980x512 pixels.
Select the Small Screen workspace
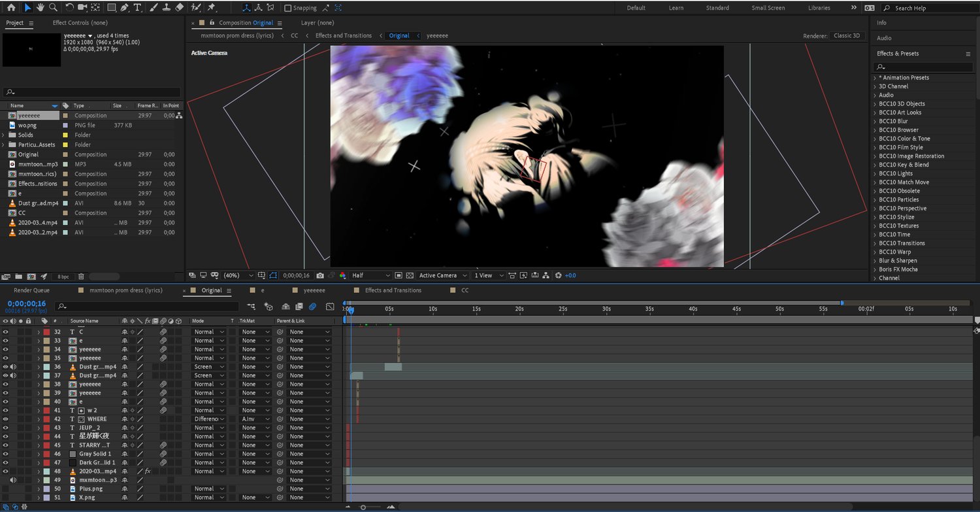(768, 8)
